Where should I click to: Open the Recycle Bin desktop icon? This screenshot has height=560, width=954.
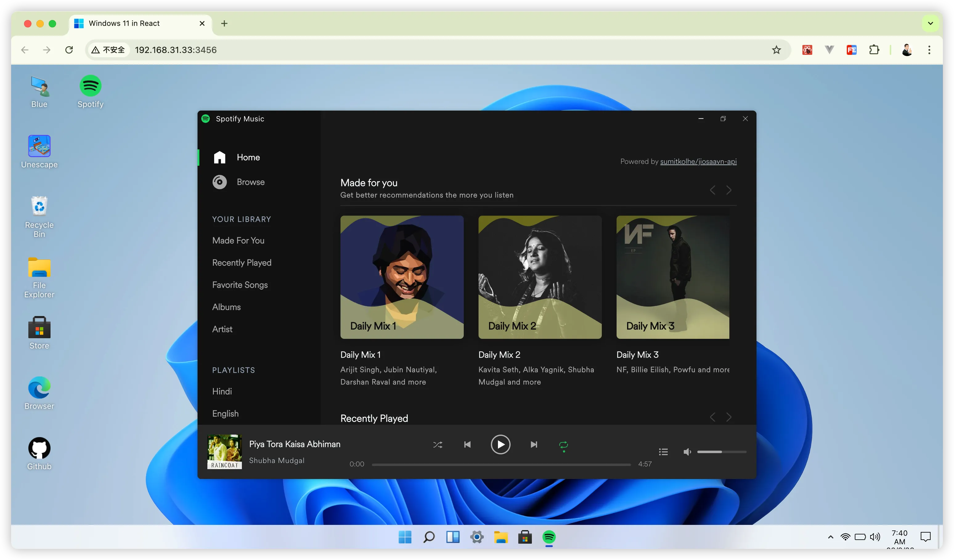pos(39,217)
